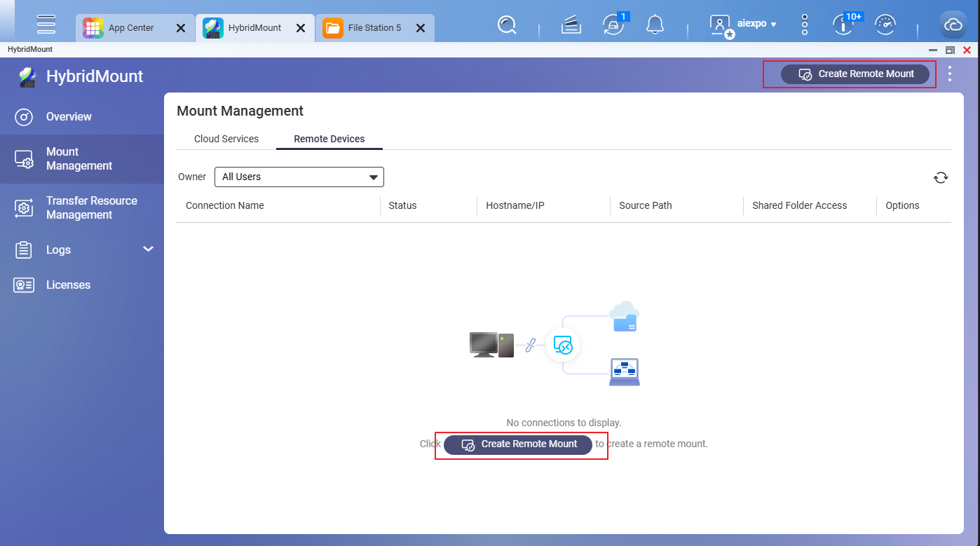Click the search magnifier icon in top bar
Viewport: 980px width, 546px height.
click(x=506, y=26)
